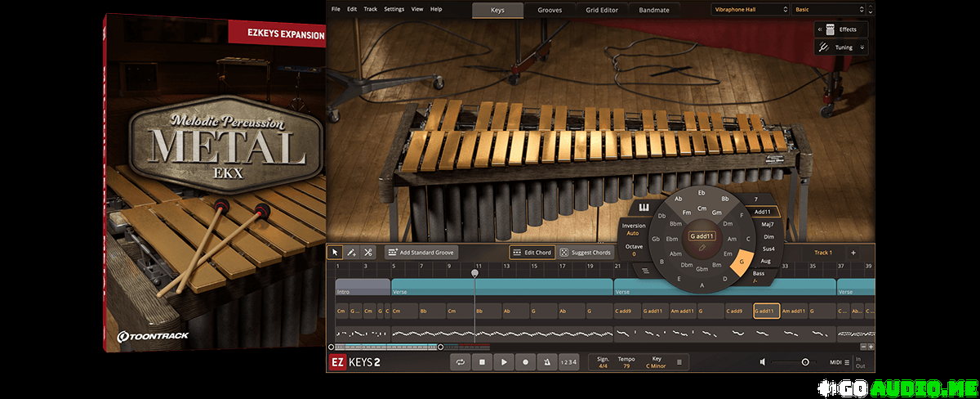The height and width of the screenshot is (399, 980).
Task: Toggle the metronome
Action: [546, 361]
